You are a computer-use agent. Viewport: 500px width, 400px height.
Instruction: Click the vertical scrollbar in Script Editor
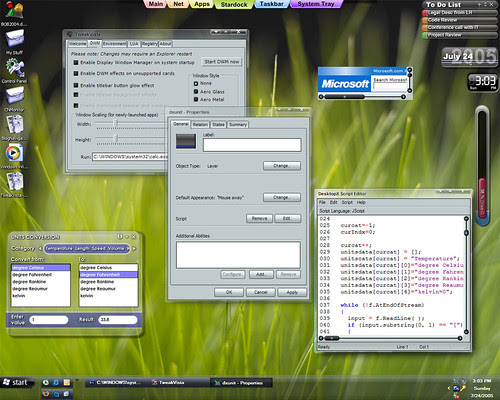click(466, 275)
